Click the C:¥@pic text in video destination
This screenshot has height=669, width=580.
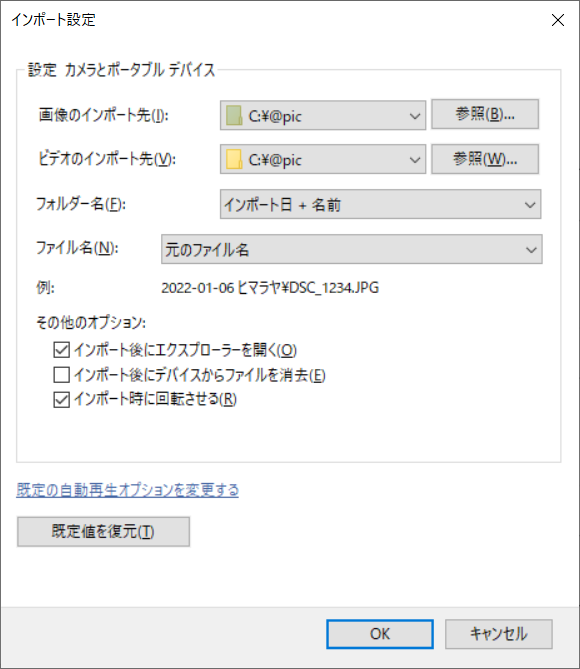pyautogui.click(x=275, y=160)
